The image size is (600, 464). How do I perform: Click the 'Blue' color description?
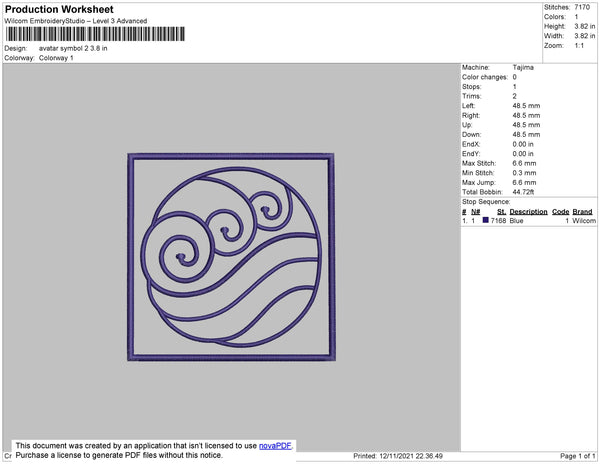click(x=516, y=221)
